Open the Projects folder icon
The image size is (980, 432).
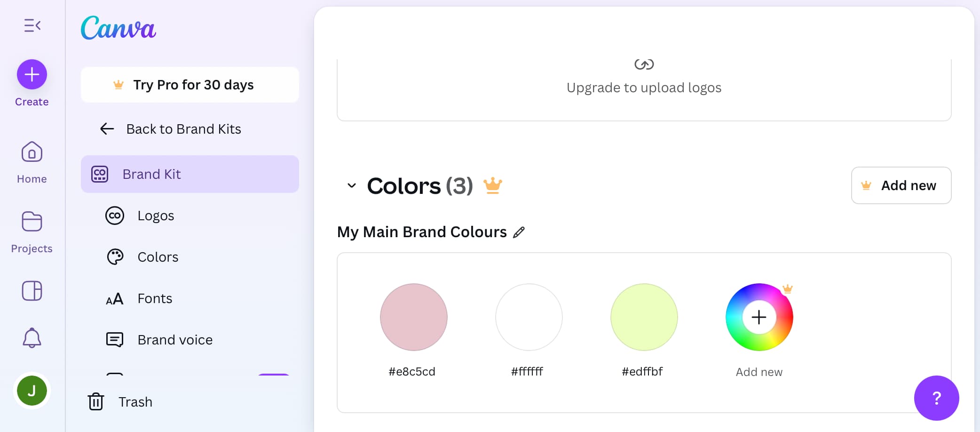point(32,222)
